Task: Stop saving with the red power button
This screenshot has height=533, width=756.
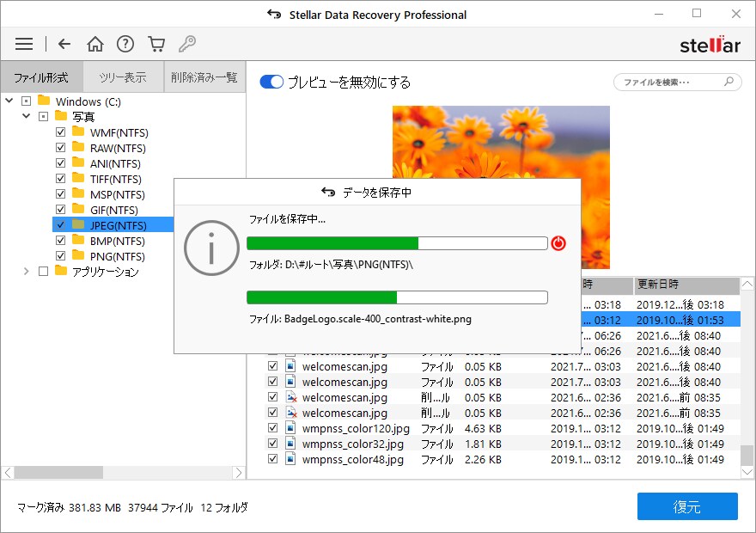Action: [x=558, y=243]
